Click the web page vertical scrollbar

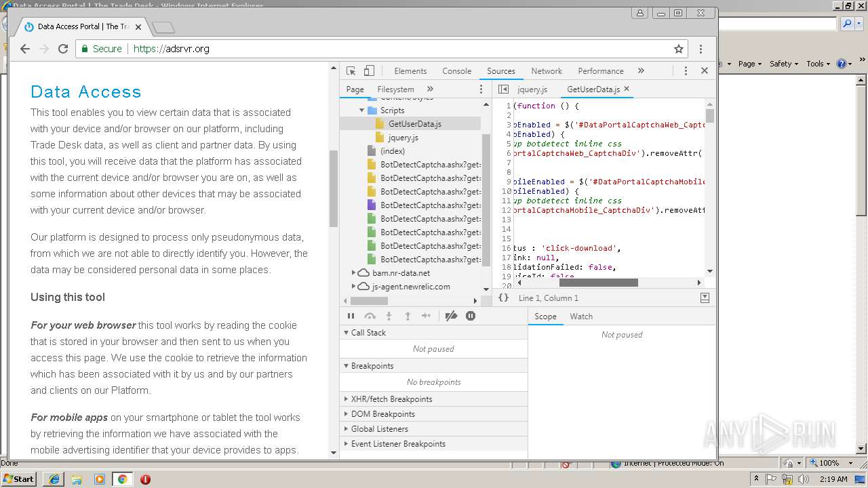click(x=333, y=188)
